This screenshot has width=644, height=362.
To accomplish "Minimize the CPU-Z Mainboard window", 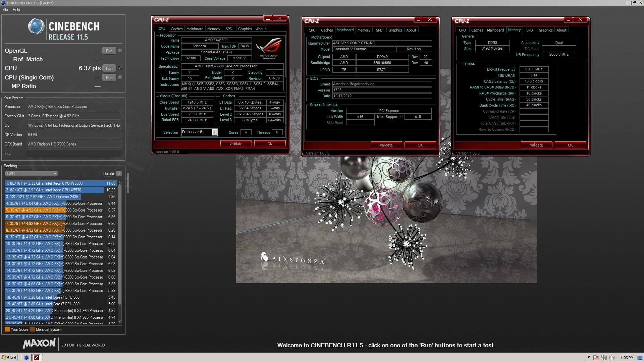I will (418, 20).
